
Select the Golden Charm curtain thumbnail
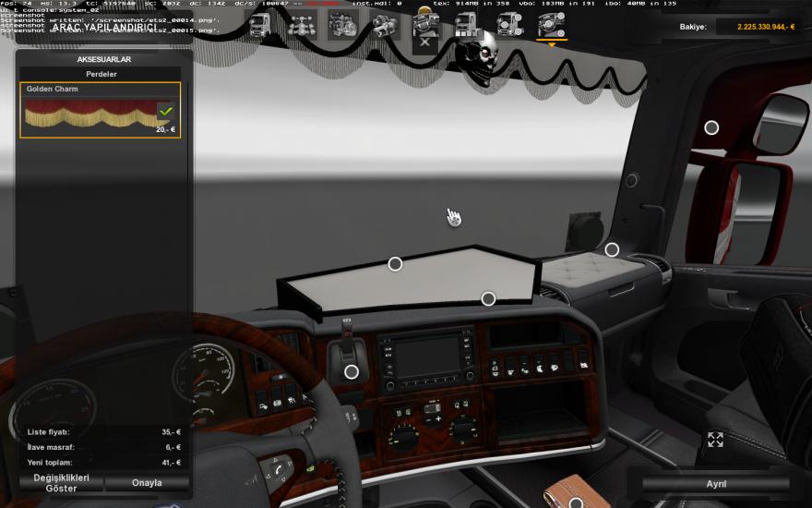[90, 116]
